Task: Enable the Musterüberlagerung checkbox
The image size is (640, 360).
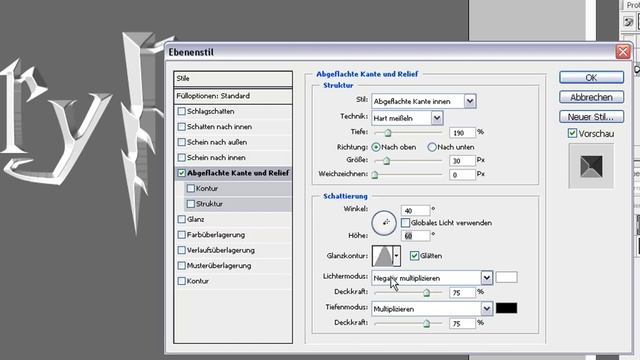Action: (182, 266)
